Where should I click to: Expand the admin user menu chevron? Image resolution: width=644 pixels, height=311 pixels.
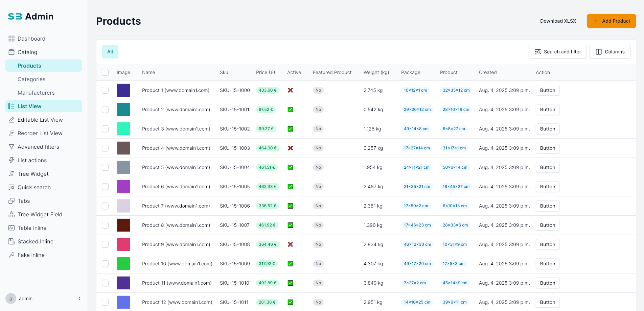pyautogui.click(x=79, y=298)
